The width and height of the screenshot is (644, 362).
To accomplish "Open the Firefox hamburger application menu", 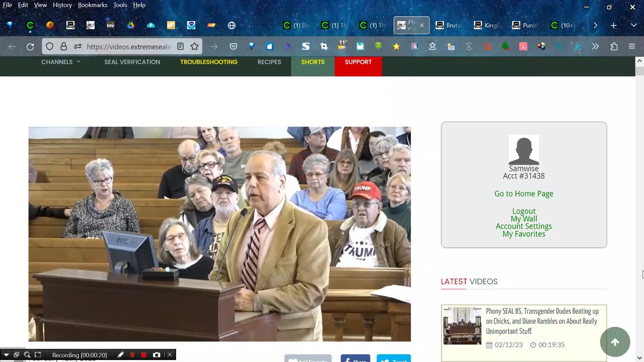I will coord(632,46).
